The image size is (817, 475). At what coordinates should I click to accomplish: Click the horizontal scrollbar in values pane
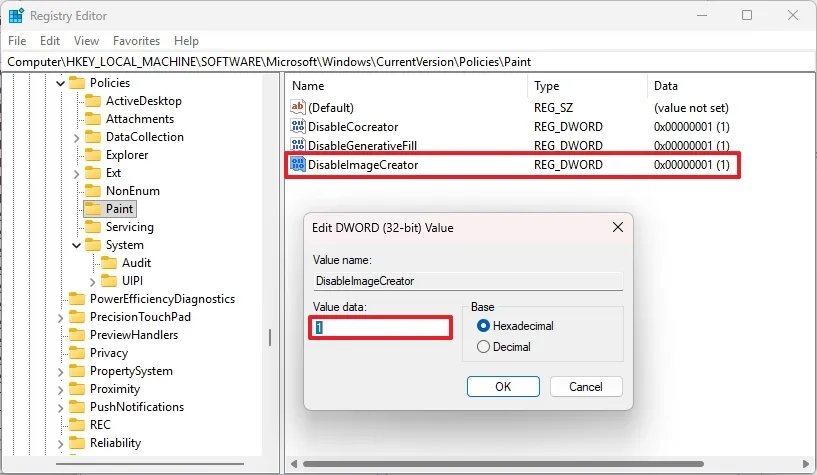click(x=503, y=464)
